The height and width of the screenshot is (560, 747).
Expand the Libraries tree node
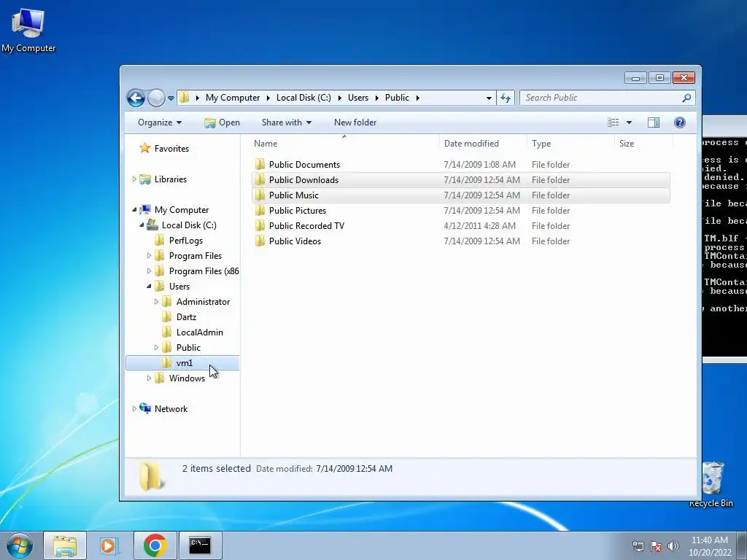(134, 179)
